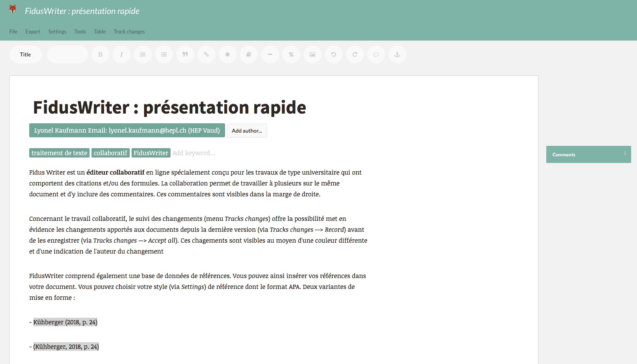Undo the last change
The height and width of the screenshot is (364, 637).
pos(334,54)
